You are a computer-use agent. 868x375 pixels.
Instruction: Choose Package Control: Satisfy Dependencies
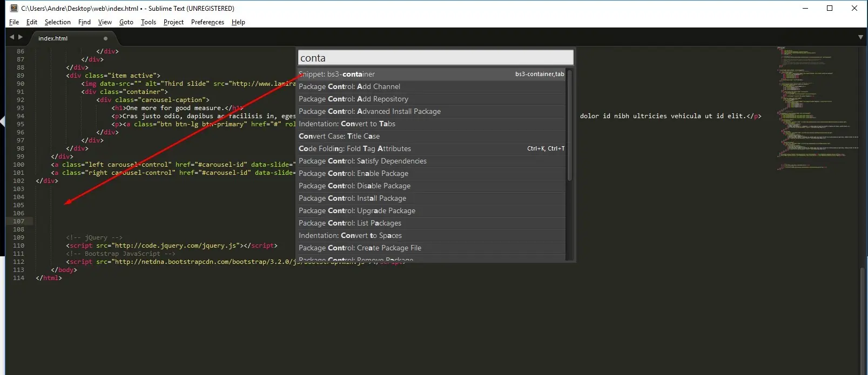(431, 161)
